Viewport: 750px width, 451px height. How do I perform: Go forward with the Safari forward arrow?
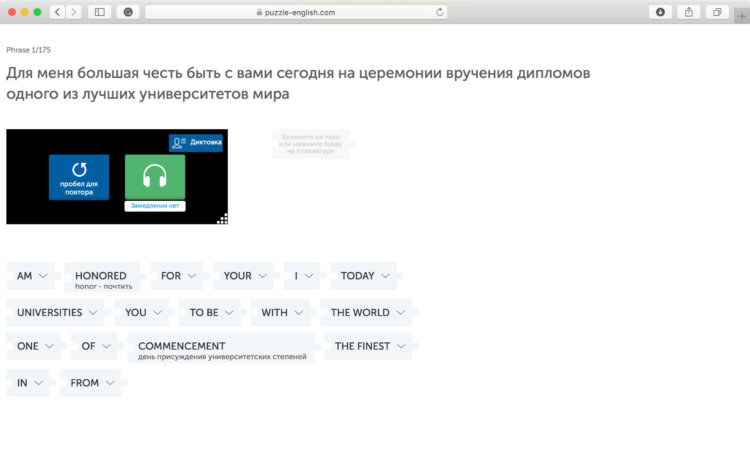coord(73,12)
